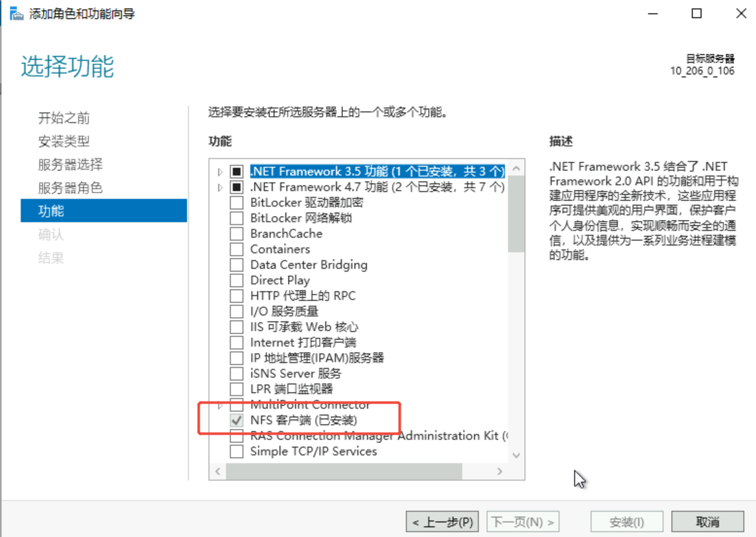Expand the .NET Framework 3.5 node
Image resolution: width=756 pixels, height=537 pixels.
coord(220,172)
